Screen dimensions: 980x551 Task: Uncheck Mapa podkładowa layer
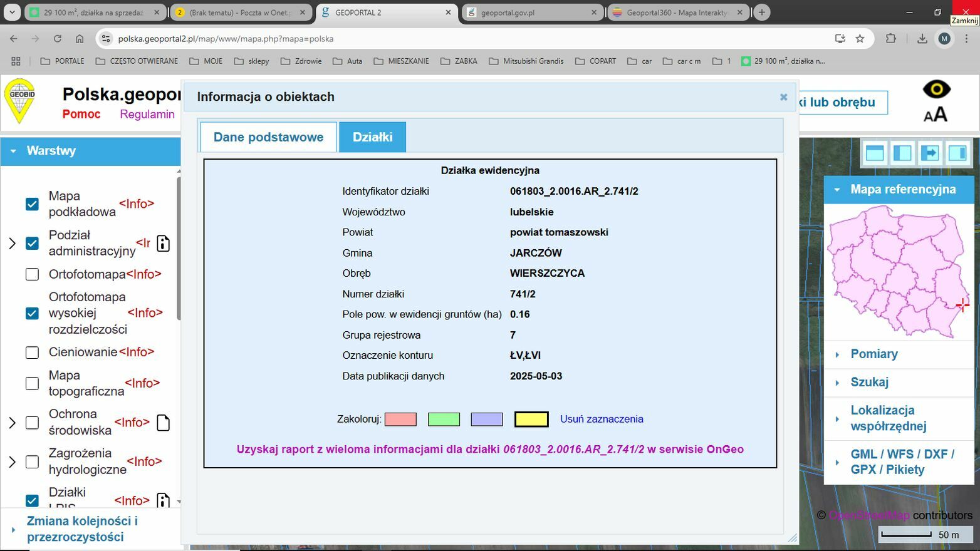tap(32, 204)
